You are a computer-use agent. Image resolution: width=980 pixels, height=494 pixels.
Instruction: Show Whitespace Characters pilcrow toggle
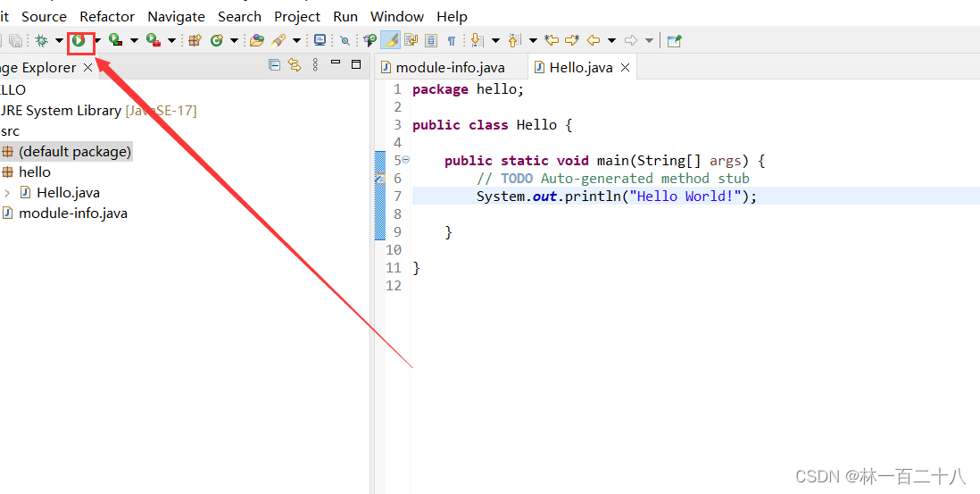point(452,41)
